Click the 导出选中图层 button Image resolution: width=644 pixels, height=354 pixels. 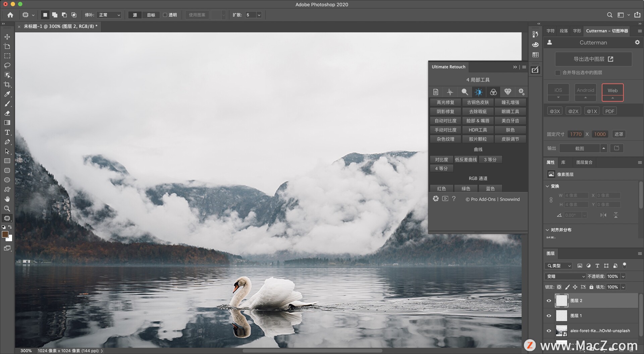click(593, 59)
